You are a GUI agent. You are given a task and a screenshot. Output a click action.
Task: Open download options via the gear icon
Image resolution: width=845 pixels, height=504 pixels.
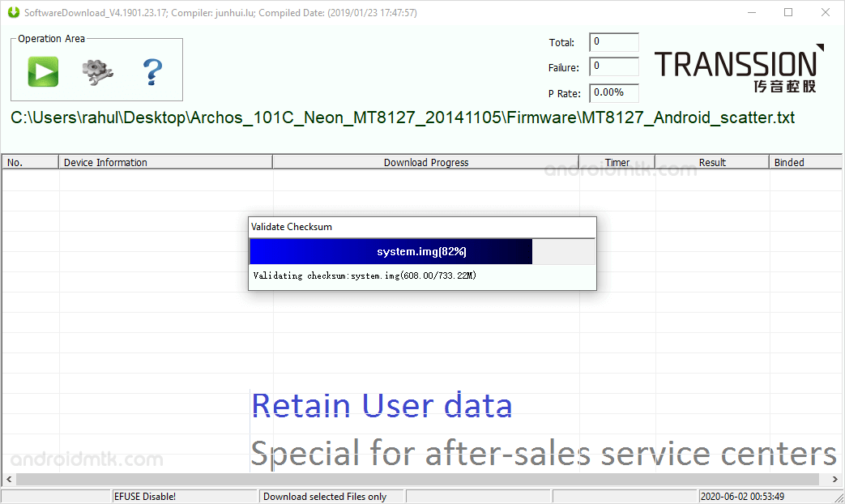point(96,71)
